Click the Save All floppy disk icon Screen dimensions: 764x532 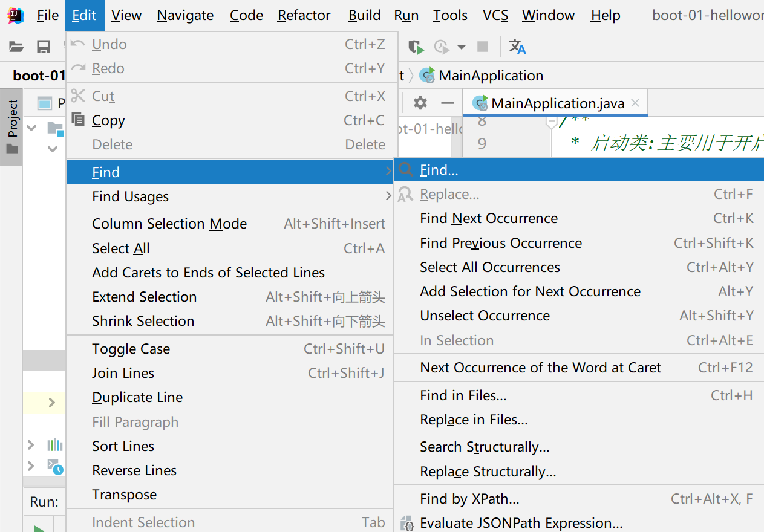[43, 47]
